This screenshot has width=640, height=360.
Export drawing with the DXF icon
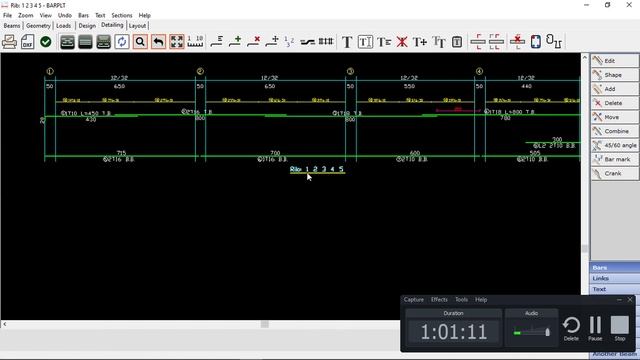27,42
